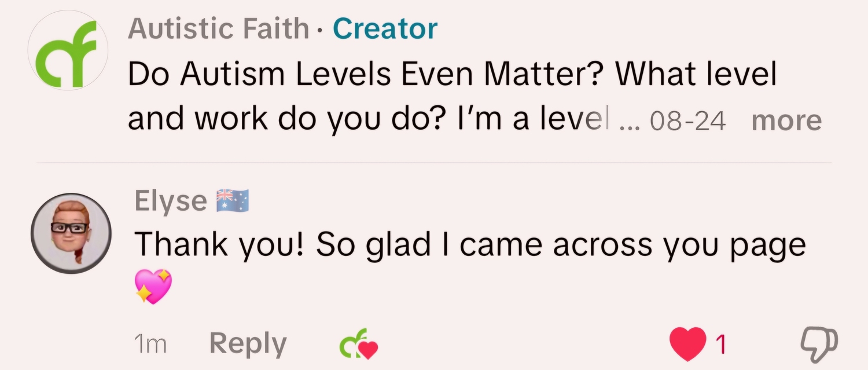Screen dimensions: 868x370
Task: Click the 1m comment timestamp
Action: coord(150,344)
